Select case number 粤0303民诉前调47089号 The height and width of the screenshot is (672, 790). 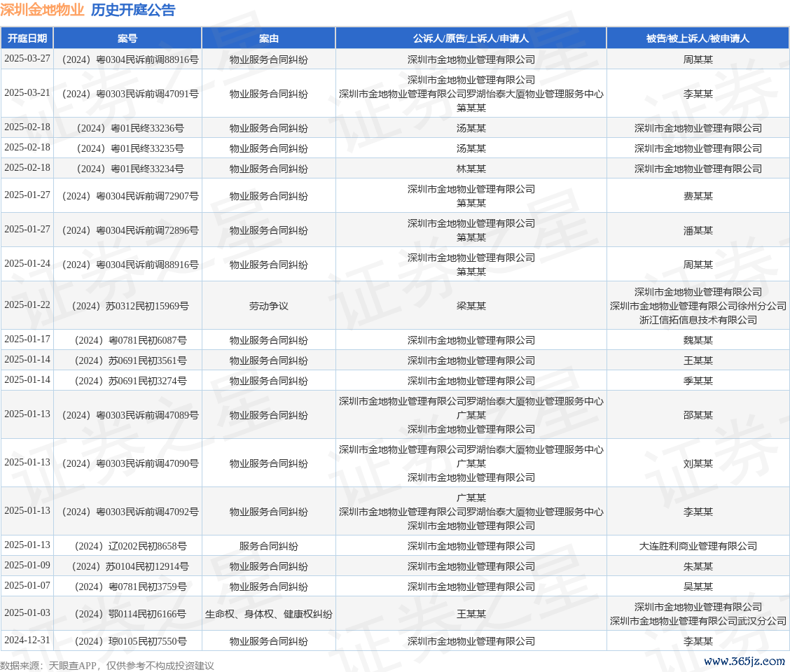pyautogui.click(x=130, y=415)
